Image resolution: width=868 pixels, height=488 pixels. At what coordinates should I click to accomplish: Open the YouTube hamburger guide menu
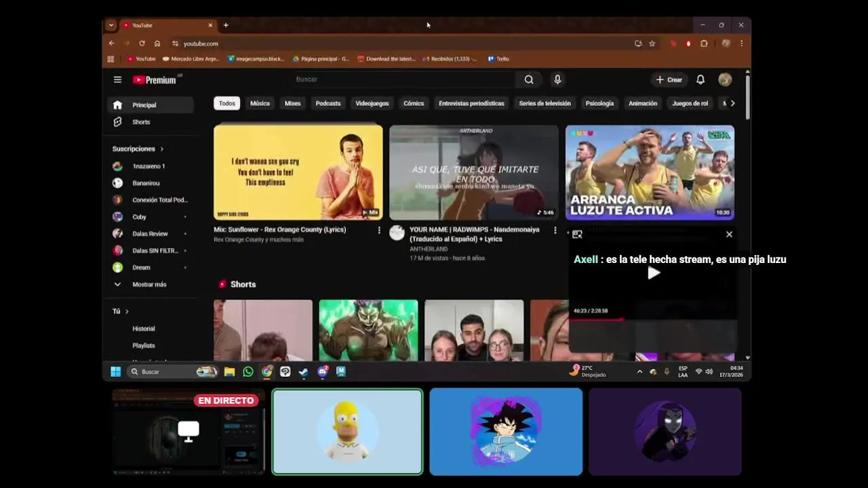click(117, 79)
